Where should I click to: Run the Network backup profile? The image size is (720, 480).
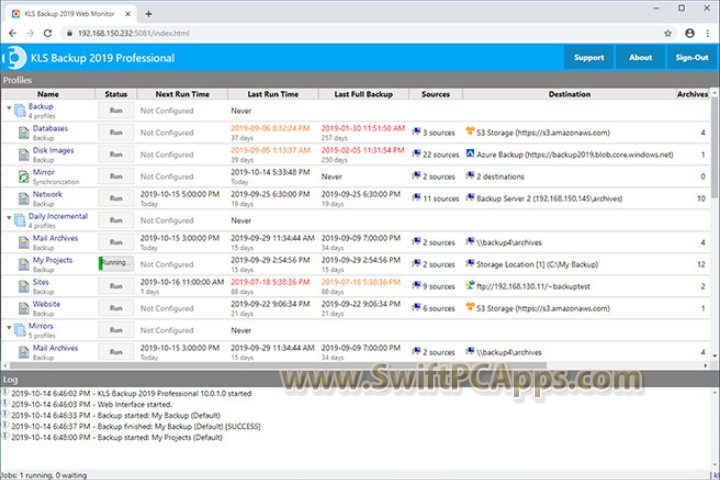pos(116,198)
